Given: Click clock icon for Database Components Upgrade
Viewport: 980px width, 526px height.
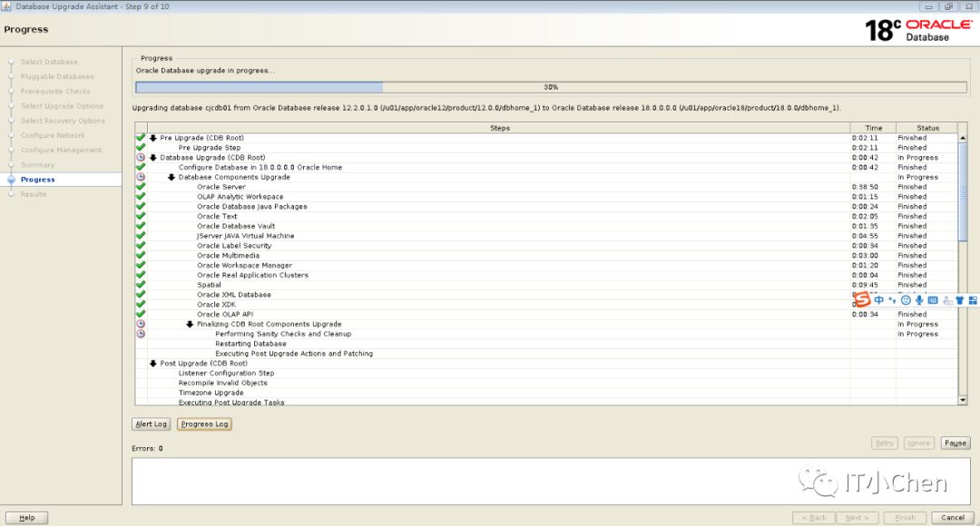Looking at the screenshot, I should coord(141,178).
